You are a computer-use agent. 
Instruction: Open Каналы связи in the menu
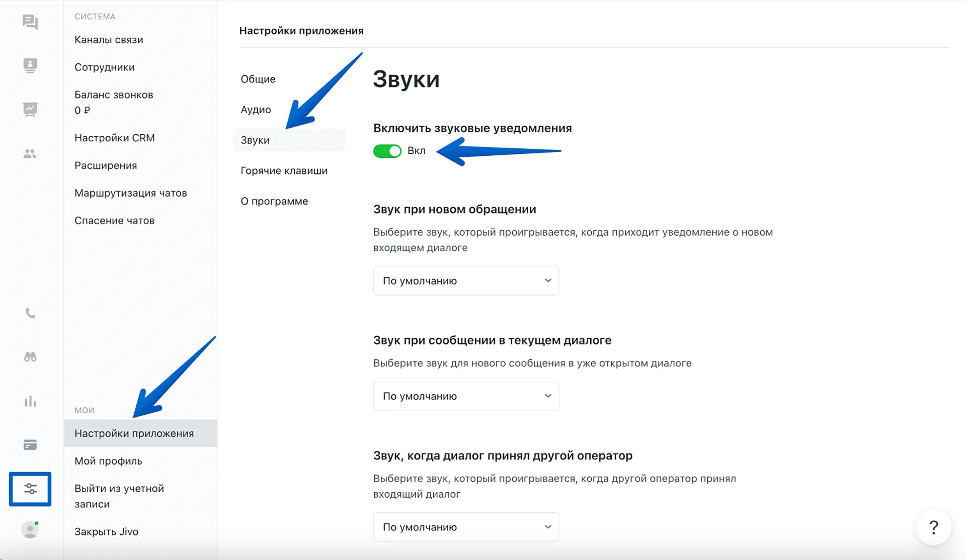coord(109,40)
